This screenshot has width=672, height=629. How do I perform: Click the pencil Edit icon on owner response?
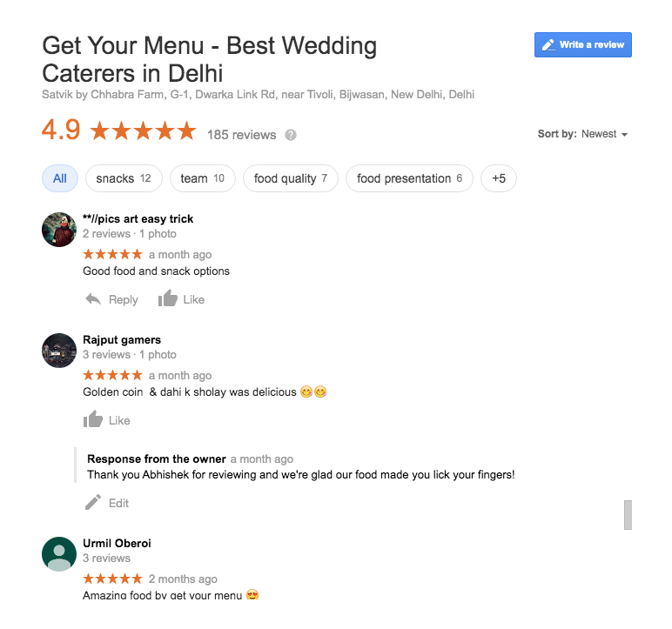[93, 502]
